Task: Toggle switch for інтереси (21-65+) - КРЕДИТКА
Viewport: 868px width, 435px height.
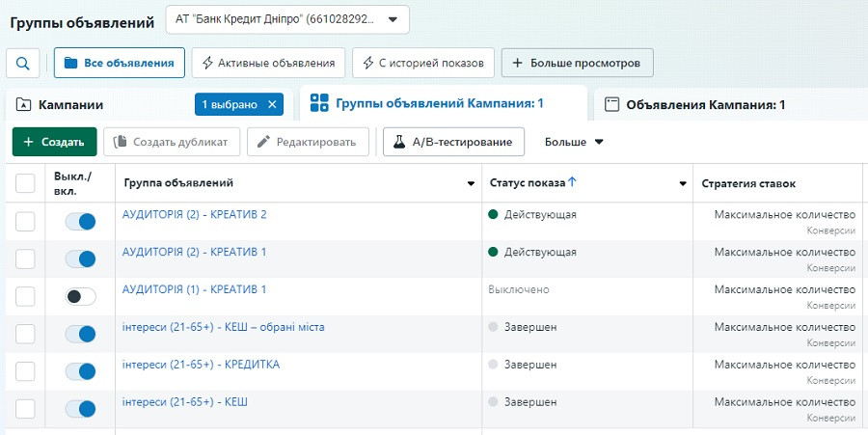Action: [x=80, y=371]
